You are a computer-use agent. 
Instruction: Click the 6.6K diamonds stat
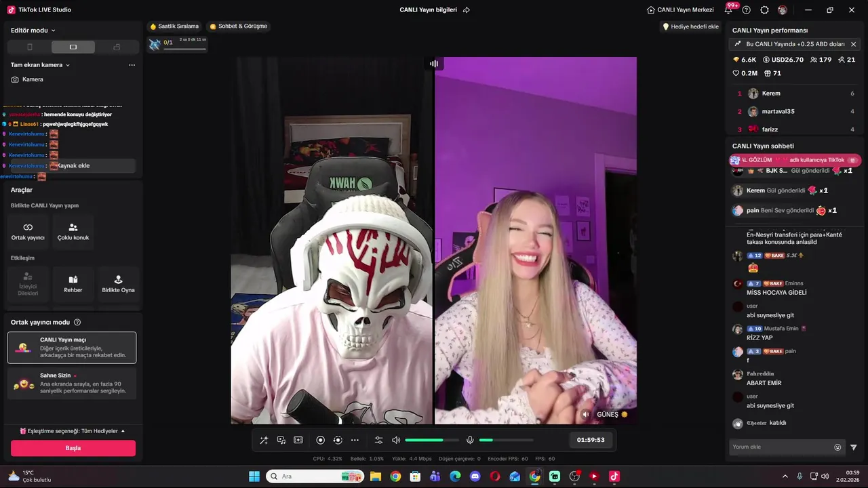pos(745,60)
